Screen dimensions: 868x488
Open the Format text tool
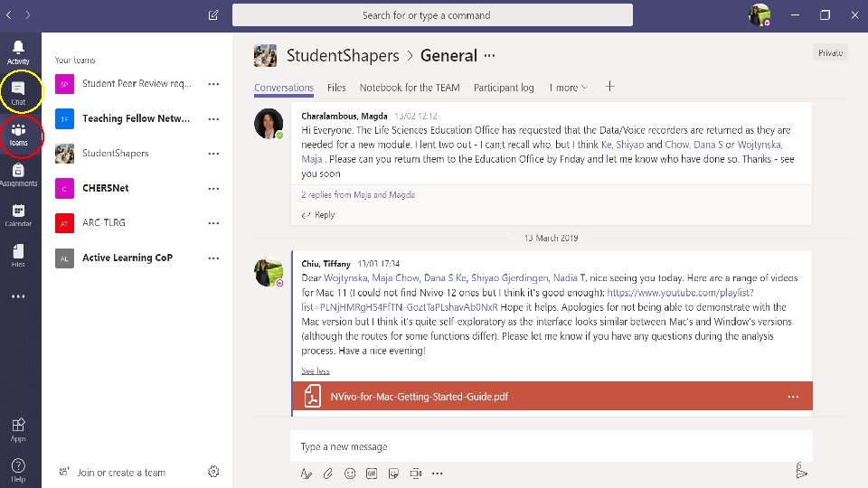pyautogui.click(x=307, y=473)
